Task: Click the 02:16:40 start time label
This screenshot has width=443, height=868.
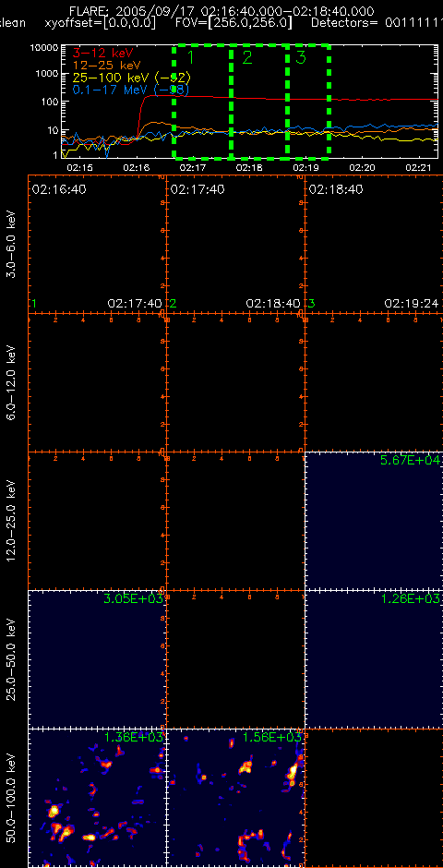Action: [59, 189]
